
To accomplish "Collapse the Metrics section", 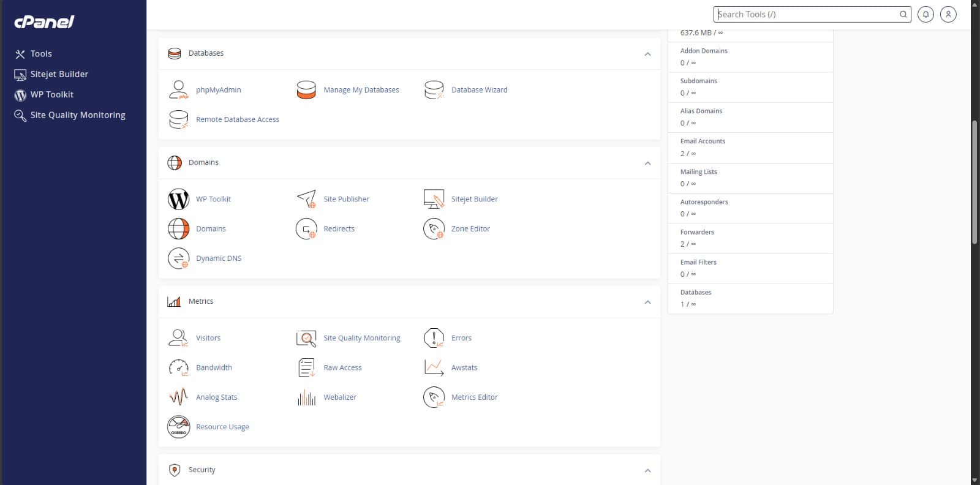I will [x=647, y=302].
